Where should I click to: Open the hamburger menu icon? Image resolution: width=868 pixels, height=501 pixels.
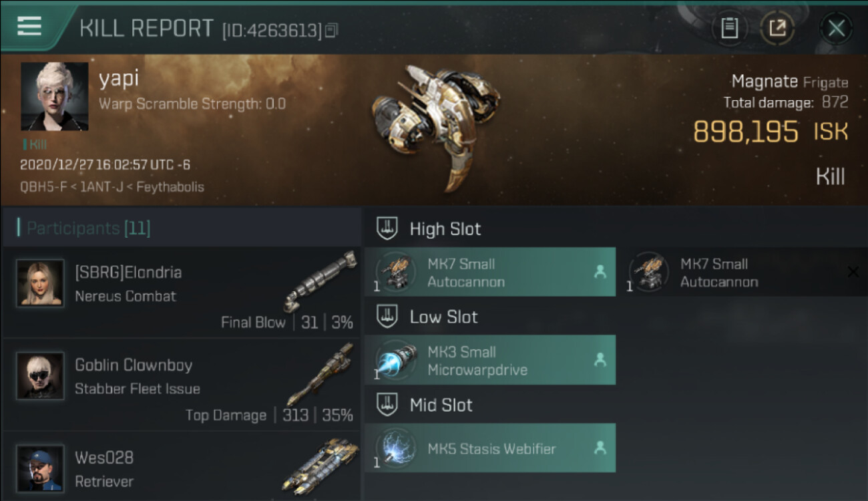(29, 26)
